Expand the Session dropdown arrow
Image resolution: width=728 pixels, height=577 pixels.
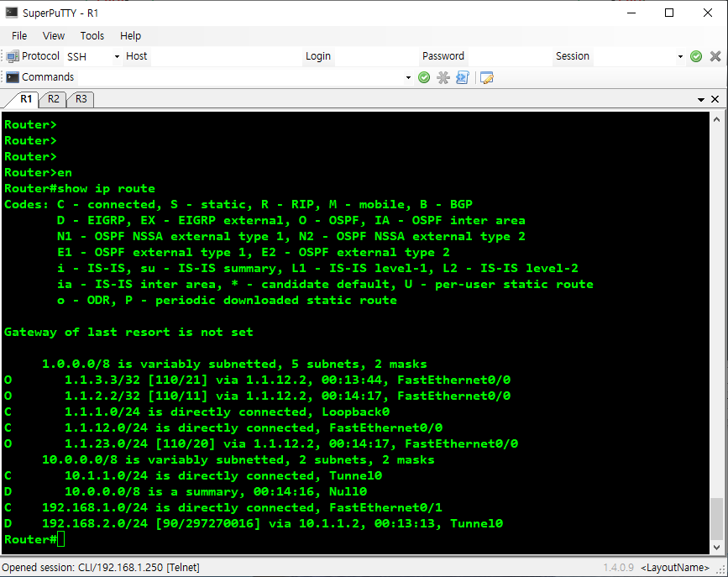[x=680, y=56]
